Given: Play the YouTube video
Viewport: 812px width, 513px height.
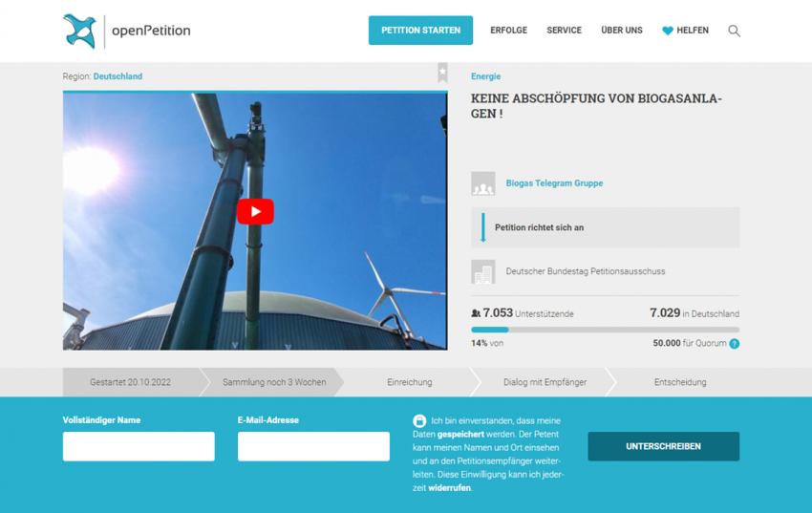Looking at the screenshot, I should pos(255,212).
